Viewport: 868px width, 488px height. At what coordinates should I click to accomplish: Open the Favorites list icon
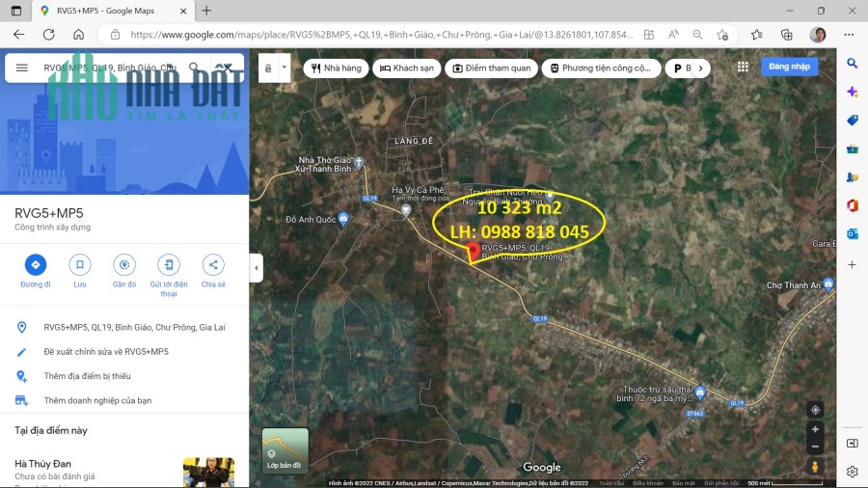[757, 35]
